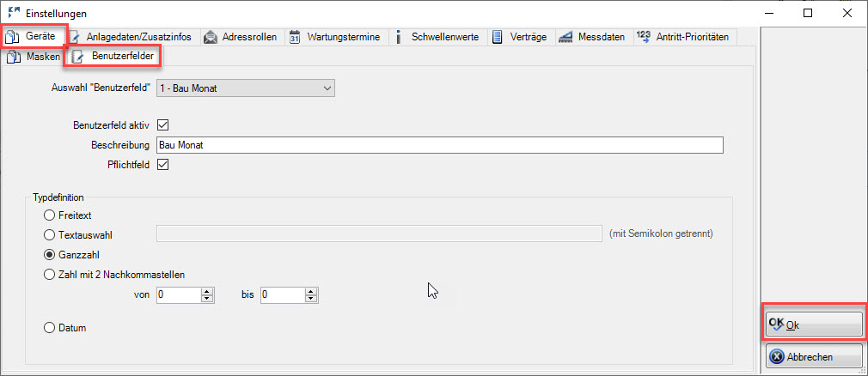Click the Antritt-Prioritäten 123 icon
Image resolution: width=868 pixels, height=376 pixels.
coord(644,37)
